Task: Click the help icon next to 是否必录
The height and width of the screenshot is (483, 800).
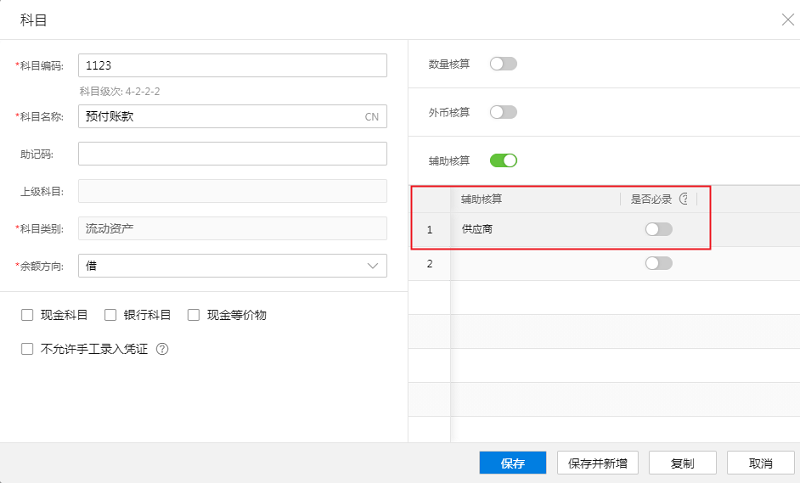Action: (684, 199)
